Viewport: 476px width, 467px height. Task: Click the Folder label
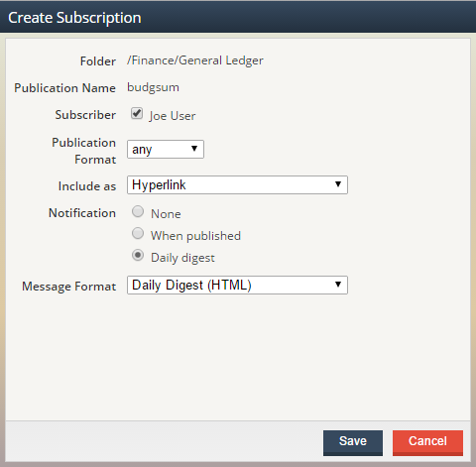click(x=98, y=61)
